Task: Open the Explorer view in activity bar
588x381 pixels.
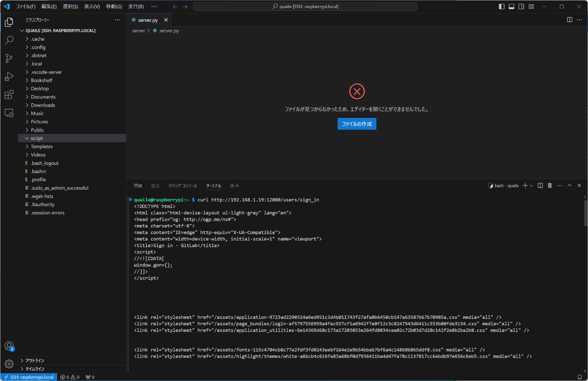Action: [x=9, y=22]
